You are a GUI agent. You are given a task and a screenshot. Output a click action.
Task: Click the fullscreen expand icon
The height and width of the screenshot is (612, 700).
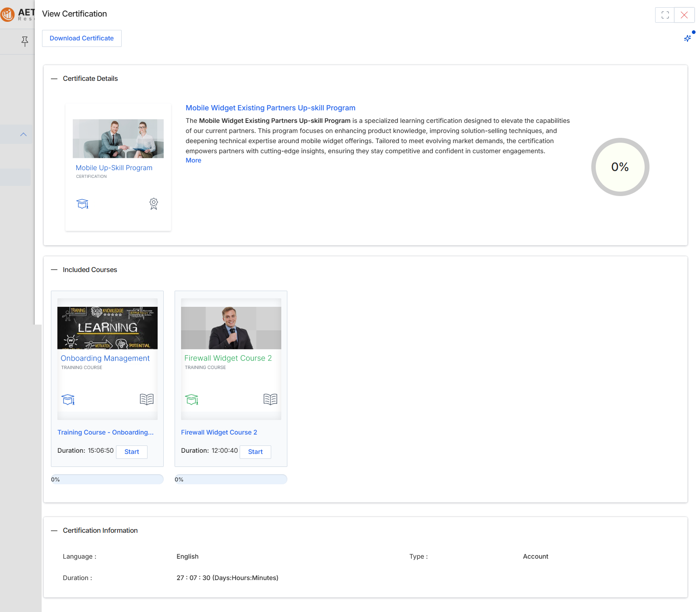[665, 15]
